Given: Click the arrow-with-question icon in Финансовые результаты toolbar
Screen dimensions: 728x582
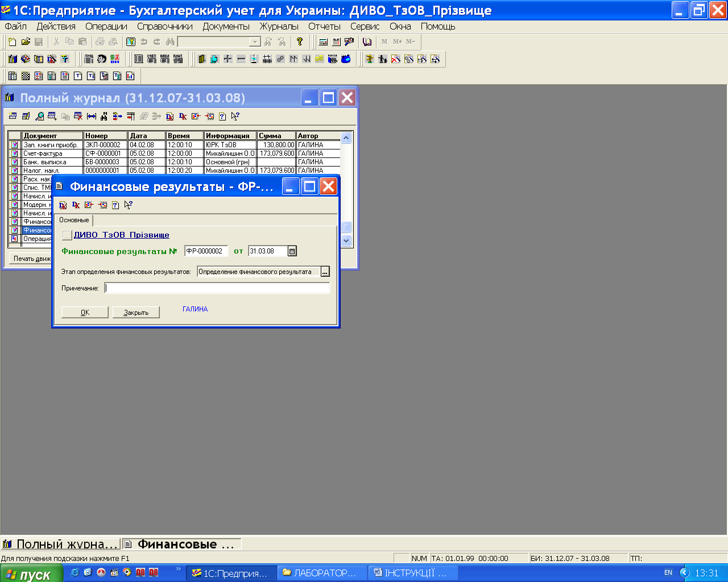Looking at the screenshot, I should pyautogui.click(x=129, y=205).
